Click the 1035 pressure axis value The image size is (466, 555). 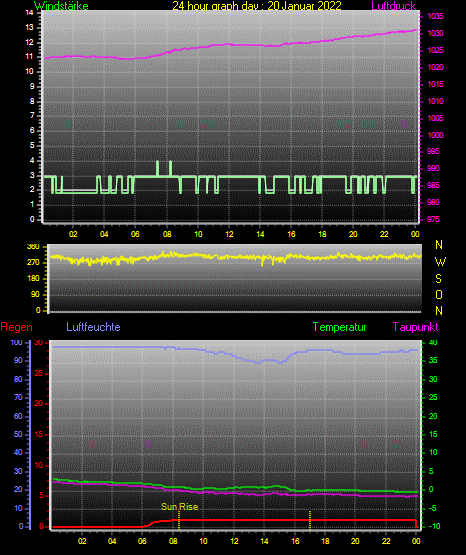click(x=435, y=16)
